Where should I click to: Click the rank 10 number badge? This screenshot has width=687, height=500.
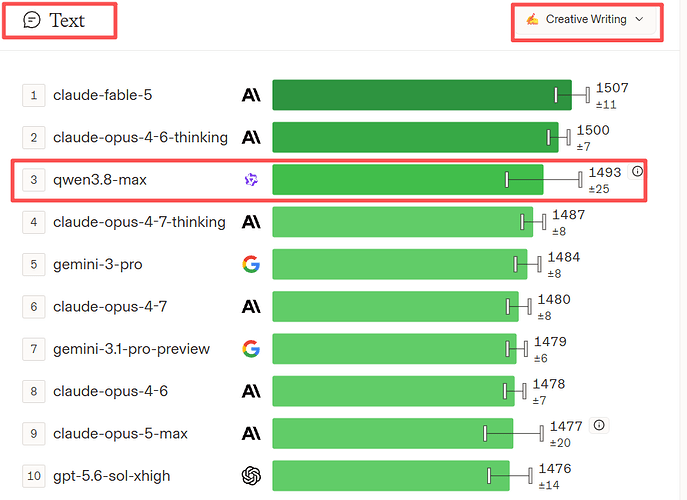coord(34,476)
